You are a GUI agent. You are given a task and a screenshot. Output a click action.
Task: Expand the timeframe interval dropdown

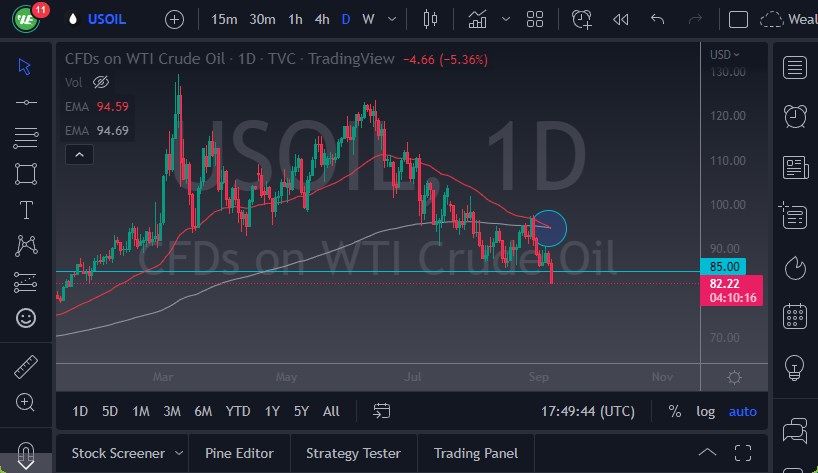[392, 19]
